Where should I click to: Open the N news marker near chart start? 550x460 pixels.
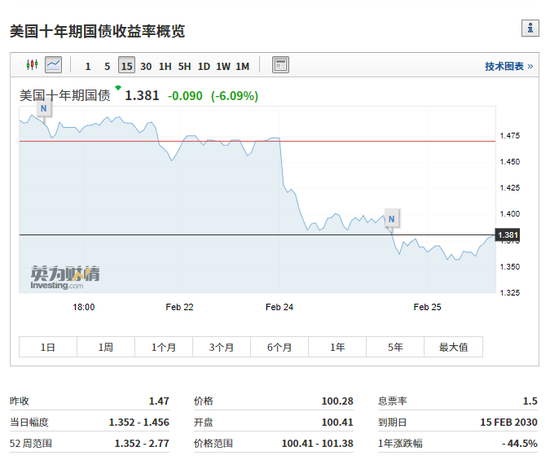tap(43, 108)
